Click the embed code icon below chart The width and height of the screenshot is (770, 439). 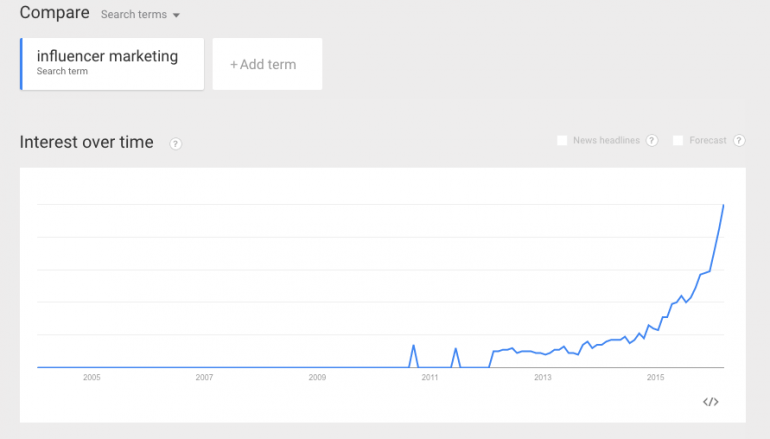click(x=711, y=402)
